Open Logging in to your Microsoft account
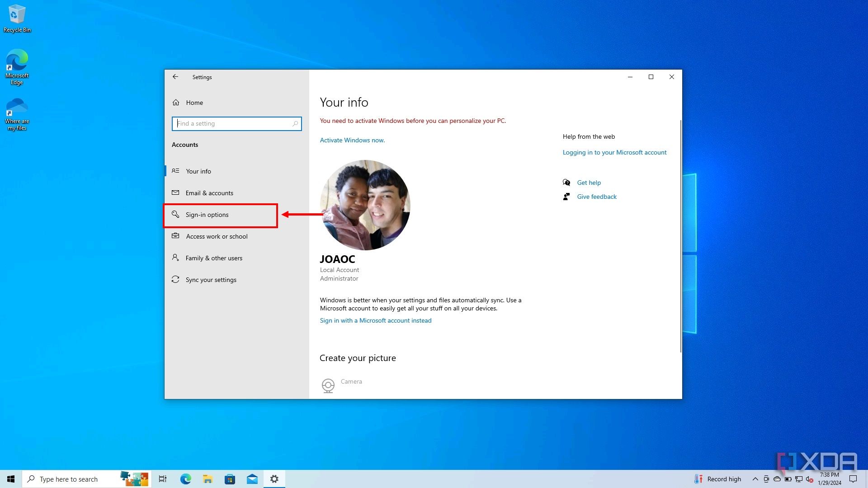The height and width of the screenshot is (488, 868). pyautogui.click(x=615, y=152)
